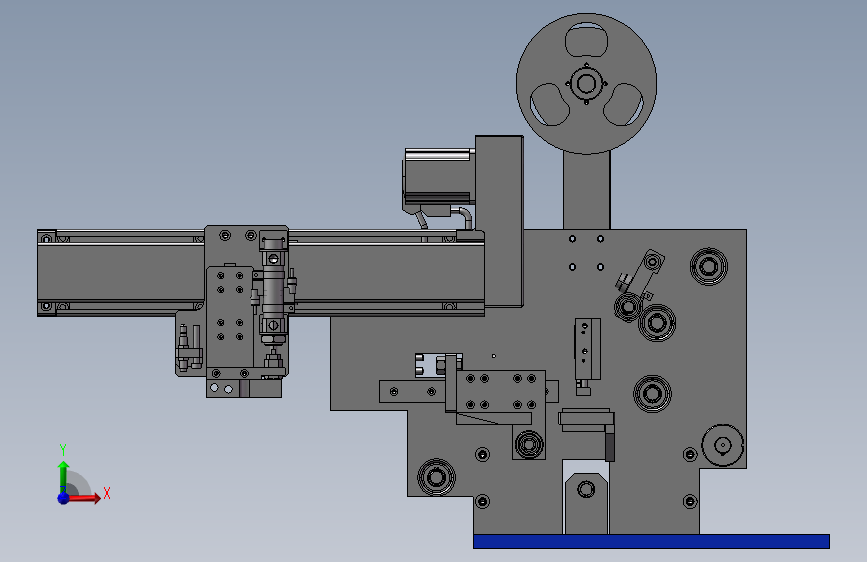Select the servo motor body beside the rail
The height and width of the screenshot is (562, 867).
point(440,177)
